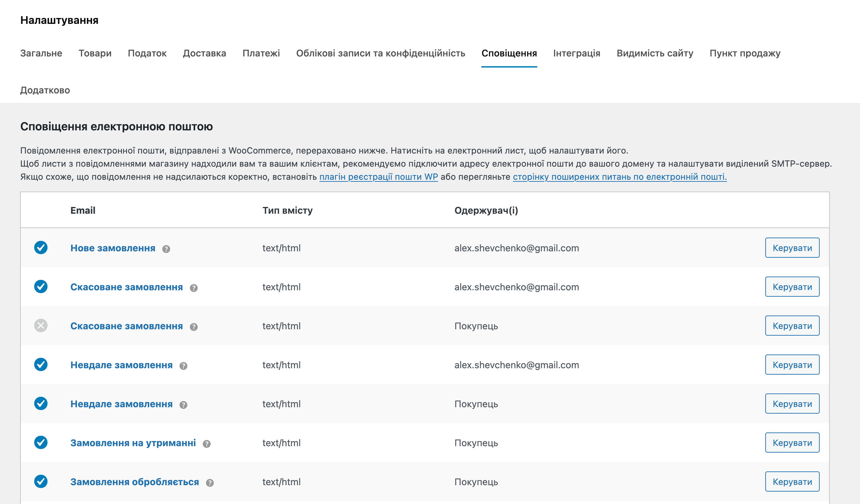Open help icon beside customer Скасоване замовлення
The height and width of the screenshot is (504, 860).
click(x=194, y=327)
